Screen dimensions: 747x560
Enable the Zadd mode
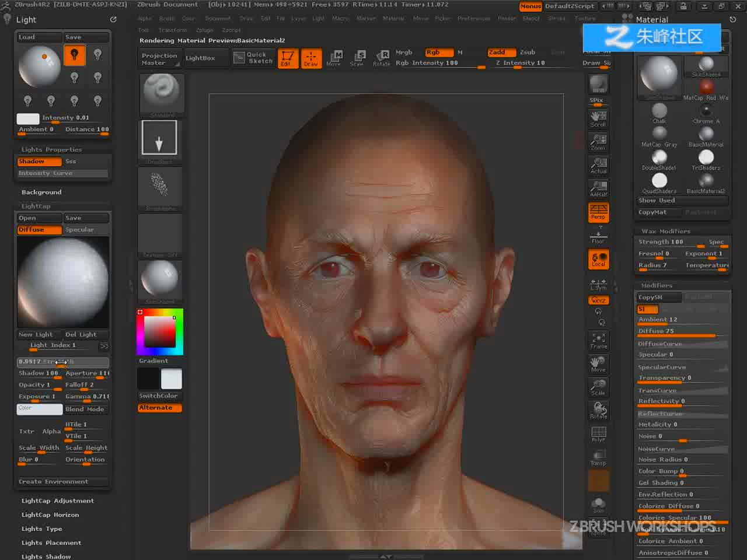tap(502, 52)
